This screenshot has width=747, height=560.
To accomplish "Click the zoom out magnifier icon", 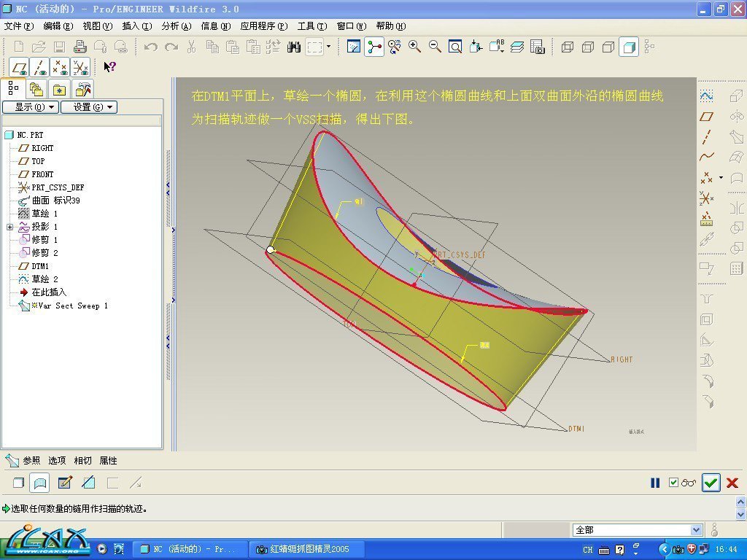I will pos(435,47).
